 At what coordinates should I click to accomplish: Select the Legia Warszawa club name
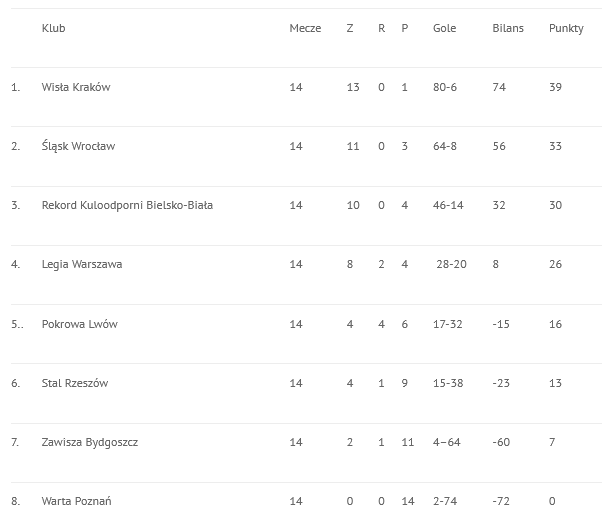pos(82,264)
